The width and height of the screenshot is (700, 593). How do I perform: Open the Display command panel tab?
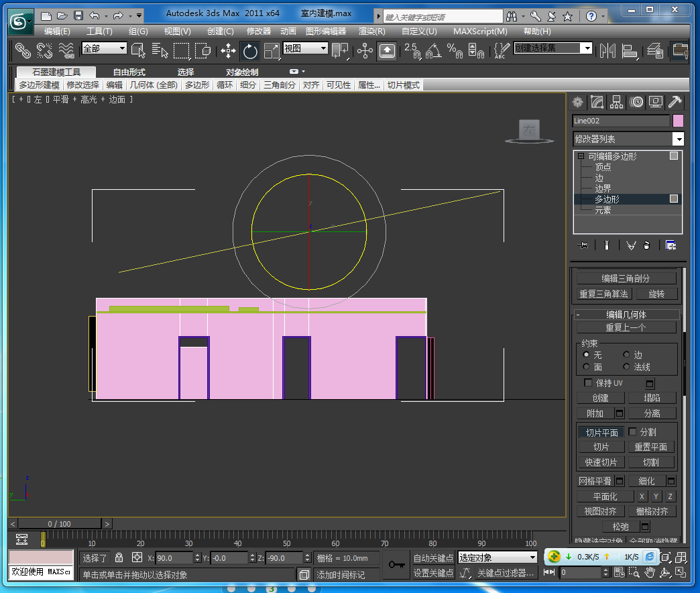point(655,102)
